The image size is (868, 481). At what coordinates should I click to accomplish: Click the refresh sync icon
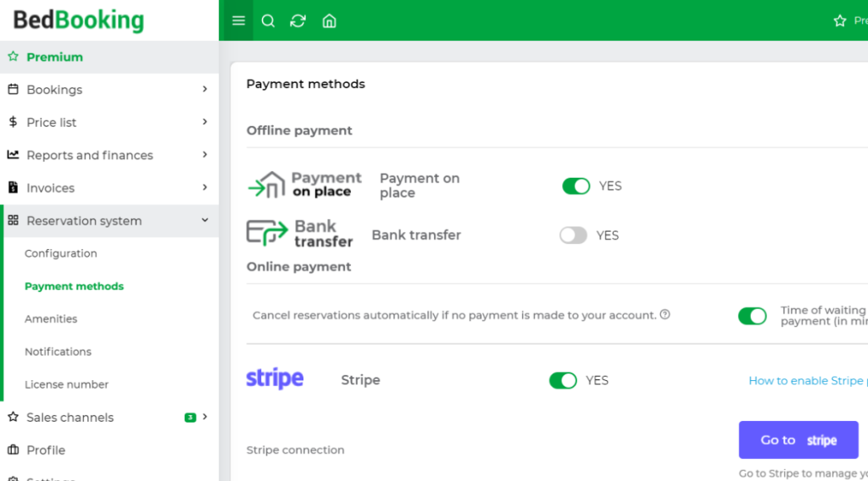[298, 21]
